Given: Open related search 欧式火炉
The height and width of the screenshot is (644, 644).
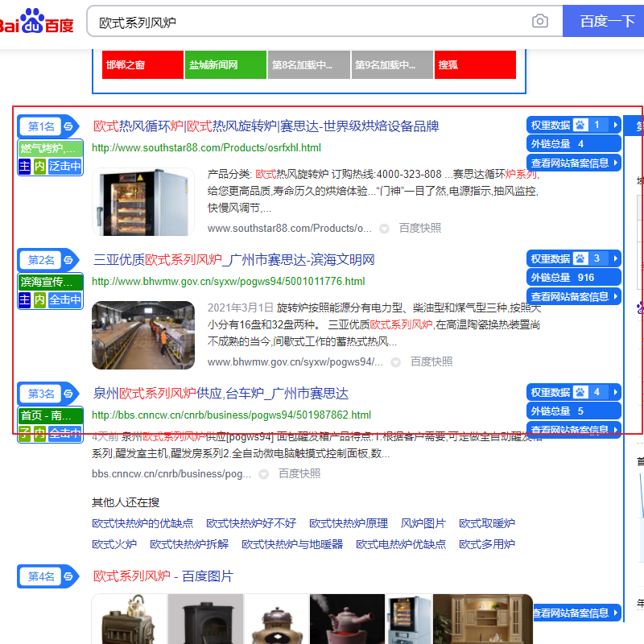Looking at the screenshot, I should click(114, 544).
